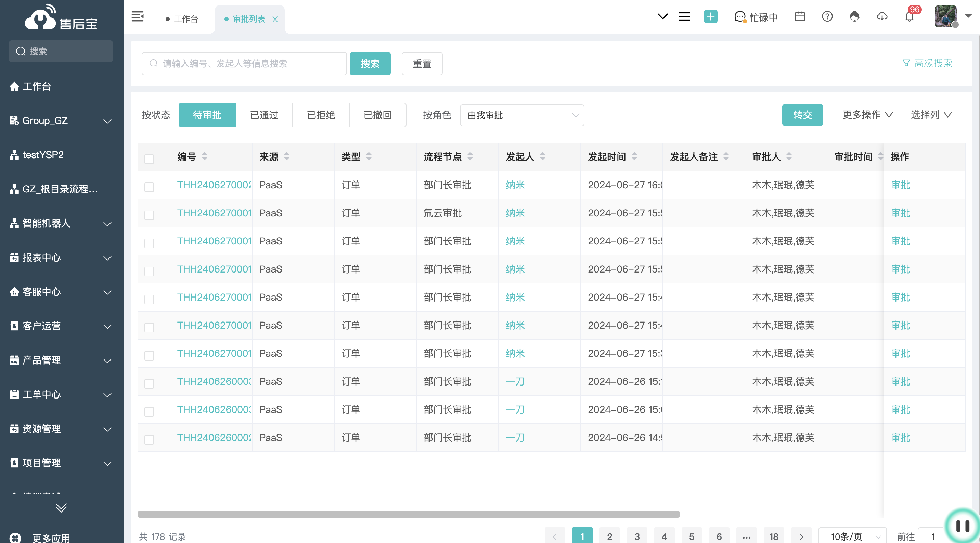Click 审批 for the 2024-06-27 16:0 row
Viewport: 980px width, 543px height.
(901, 185)
